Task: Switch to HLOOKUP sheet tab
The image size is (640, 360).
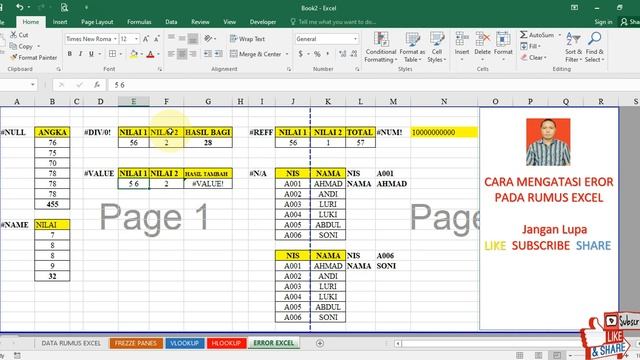Action: (226, 343)
